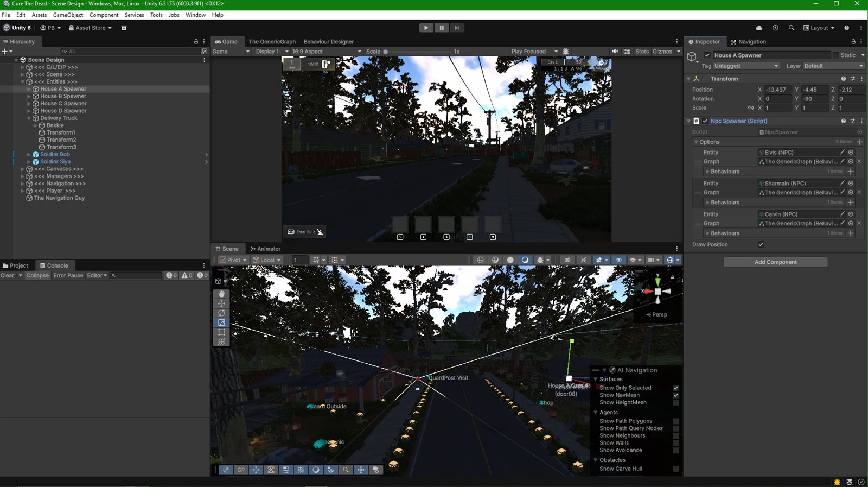868x487 pixels.
Task: Select the Rotate tool in Scene toolbar
Action: [x=221, y=313]
